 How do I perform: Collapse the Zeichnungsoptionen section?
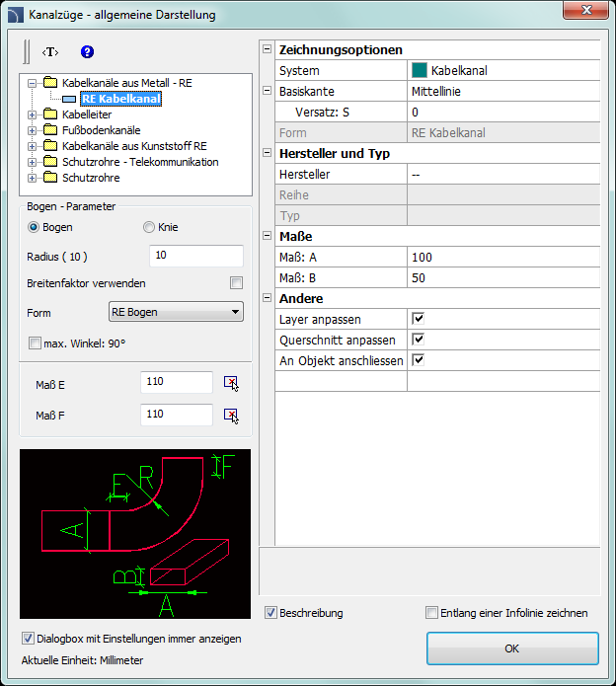[x=267, y=49]
